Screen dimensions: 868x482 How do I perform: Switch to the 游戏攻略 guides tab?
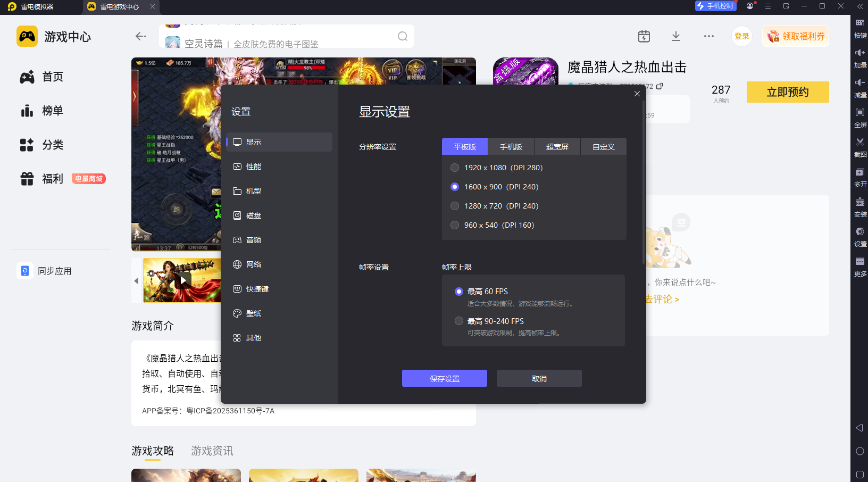click(x=153, y=451)
